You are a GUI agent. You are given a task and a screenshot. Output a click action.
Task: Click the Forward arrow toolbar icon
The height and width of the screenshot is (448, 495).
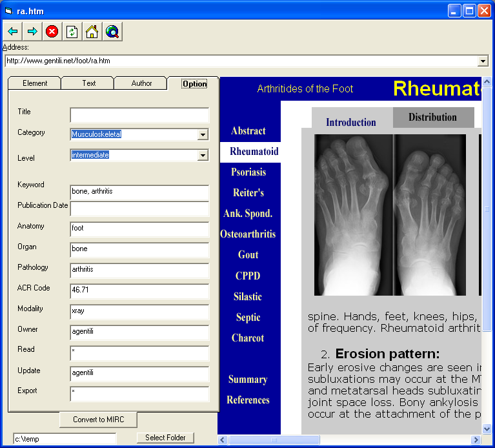[32, 31]
